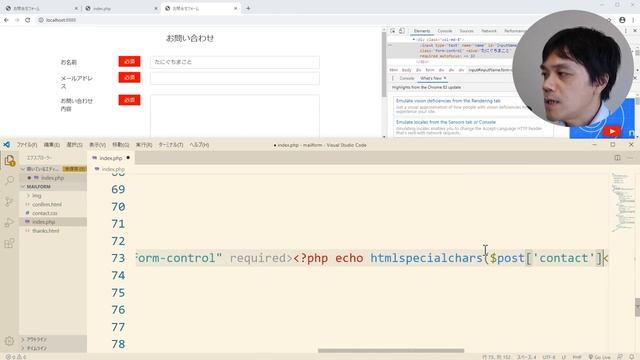The height and width of the screenshot is (360, 640).
Task: Open the File menu in VS Code
Action: click(27, 144)
